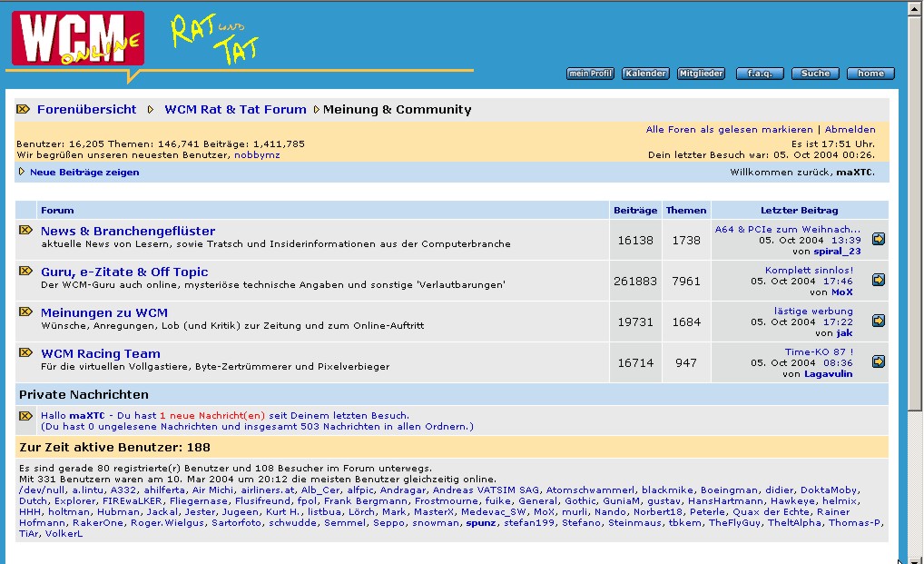Show new posts via Neue Beiträge zeigen
924x564 pixels.
pyautogui.click(x=84, y=172)
